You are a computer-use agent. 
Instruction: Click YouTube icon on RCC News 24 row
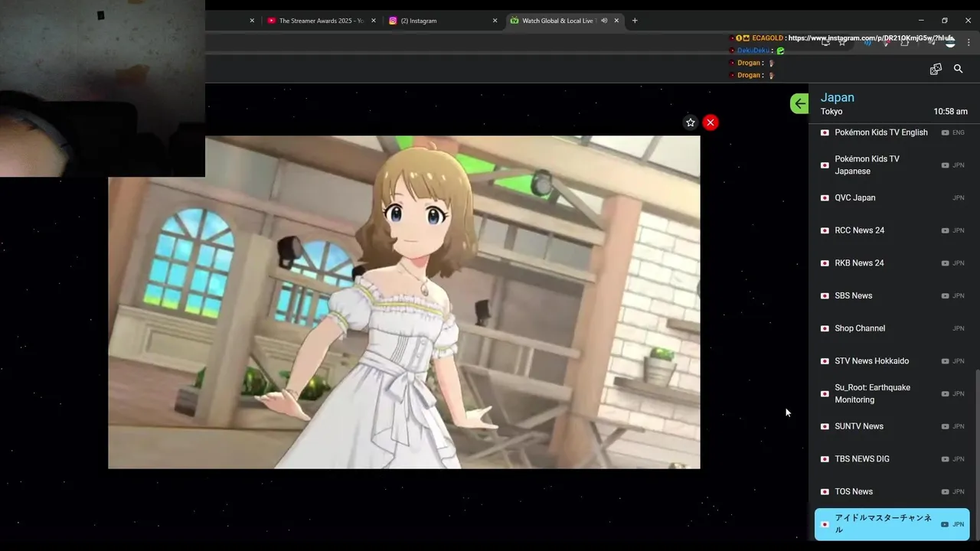tap(945, 230)
